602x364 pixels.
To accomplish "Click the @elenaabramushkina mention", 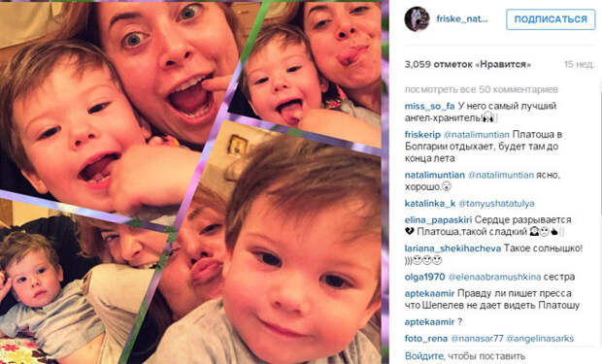I will [x=494, y=277].
